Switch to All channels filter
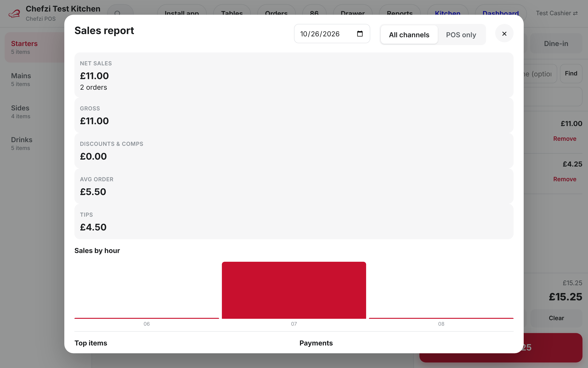Viewport: 588px width, 368px height. click(409, 35)
